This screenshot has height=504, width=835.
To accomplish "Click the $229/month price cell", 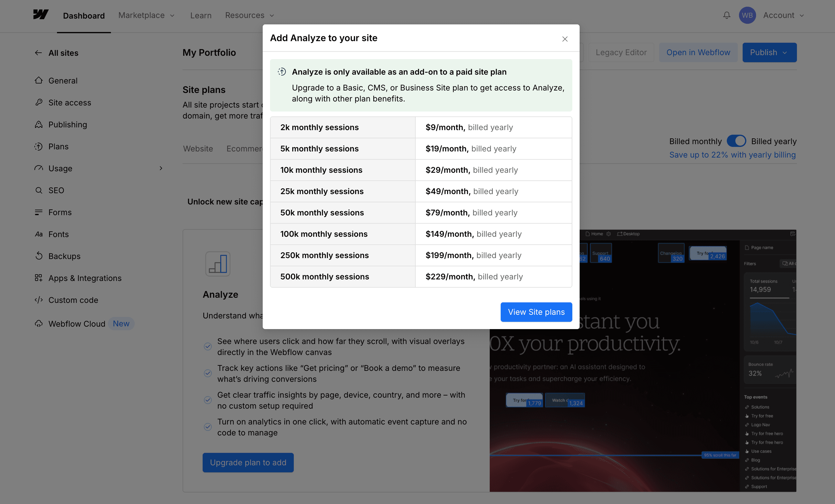I will coord(493,277).
